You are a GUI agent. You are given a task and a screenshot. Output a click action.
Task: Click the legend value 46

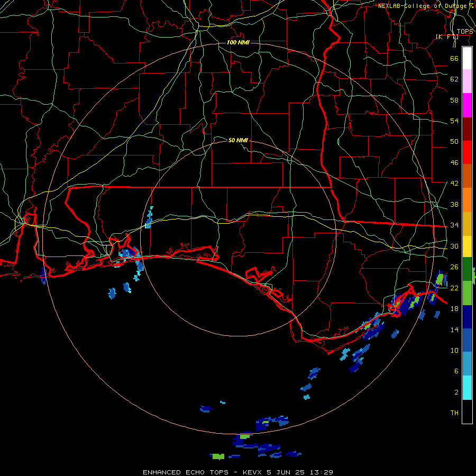pyautogui.click(x=454, y=163)
